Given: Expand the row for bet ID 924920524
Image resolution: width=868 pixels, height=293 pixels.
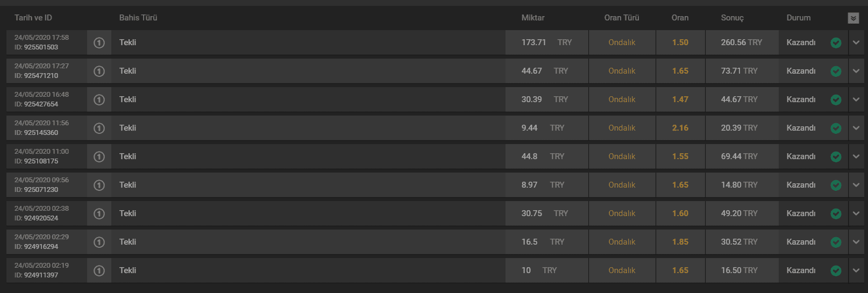Looking at the screenshot, I should 856,213.
